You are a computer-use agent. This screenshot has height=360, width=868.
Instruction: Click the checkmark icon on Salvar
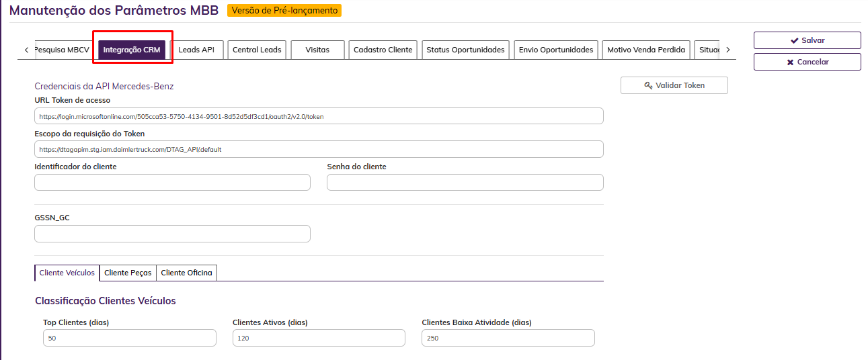tap(794, 40)
